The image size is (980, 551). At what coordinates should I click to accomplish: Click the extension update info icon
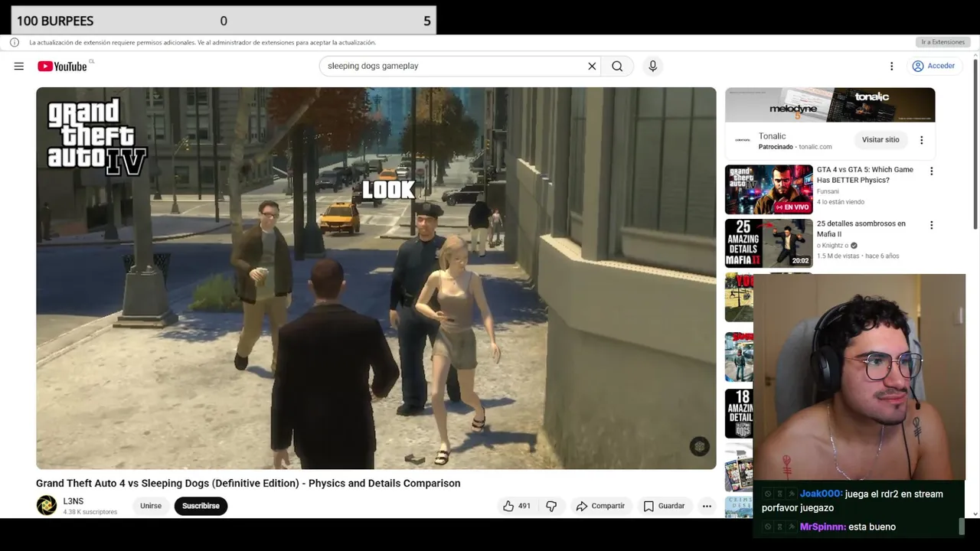pos(14,42)
